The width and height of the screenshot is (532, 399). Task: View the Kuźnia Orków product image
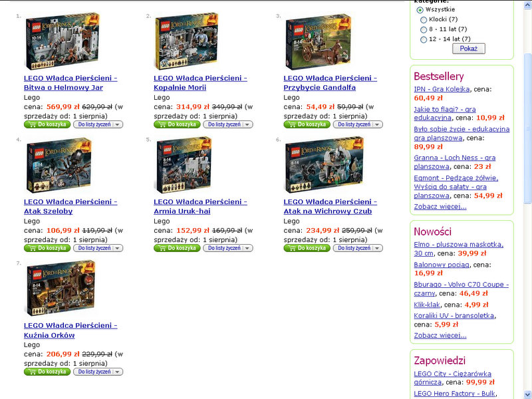point(61,289)
